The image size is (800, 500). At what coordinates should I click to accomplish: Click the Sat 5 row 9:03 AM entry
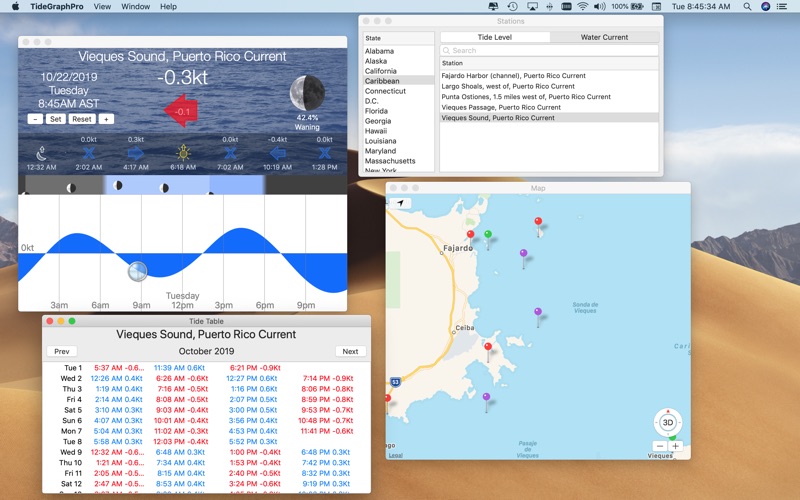tap(181, 410)
